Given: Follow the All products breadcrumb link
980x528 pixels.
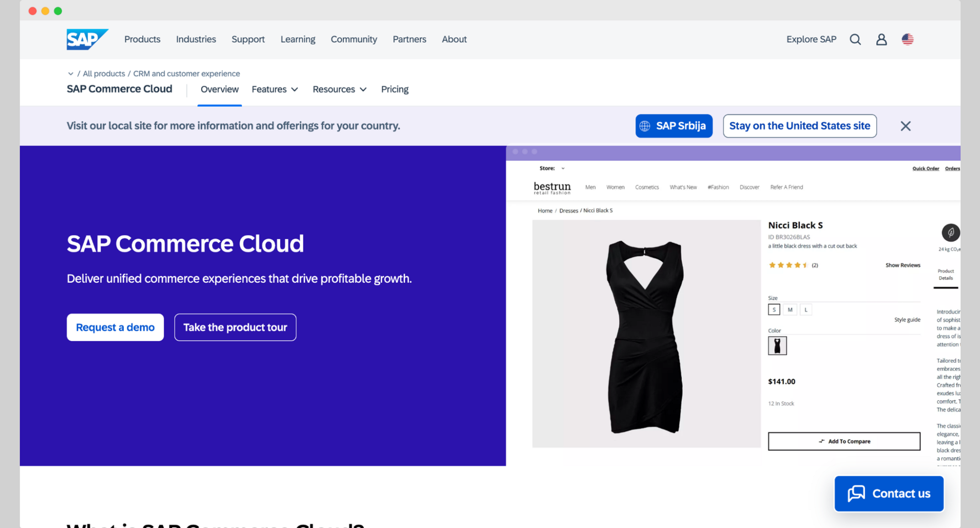Looking at the screenshot, I should (x=104, y=74).
